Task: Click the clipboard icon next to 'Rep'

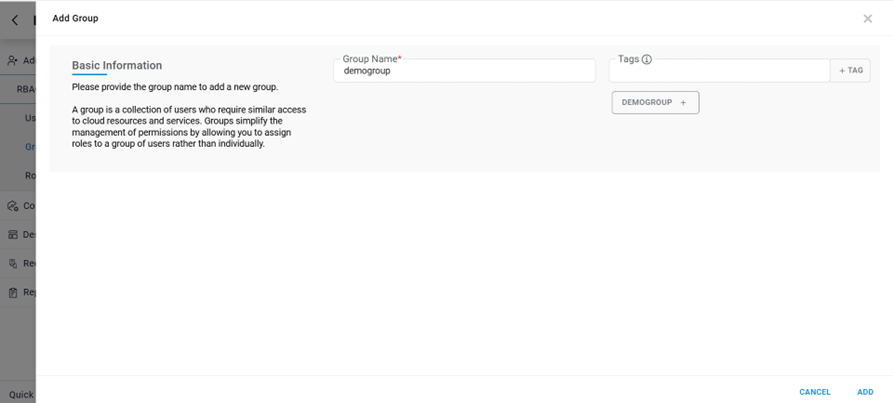Action: tap(13, 293)
